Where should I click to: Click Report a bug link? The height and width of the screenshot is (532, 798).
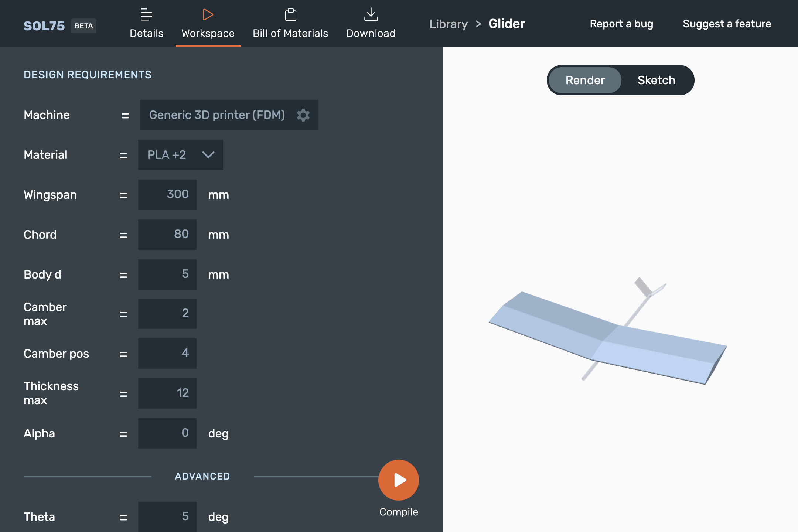click(621, 24)
